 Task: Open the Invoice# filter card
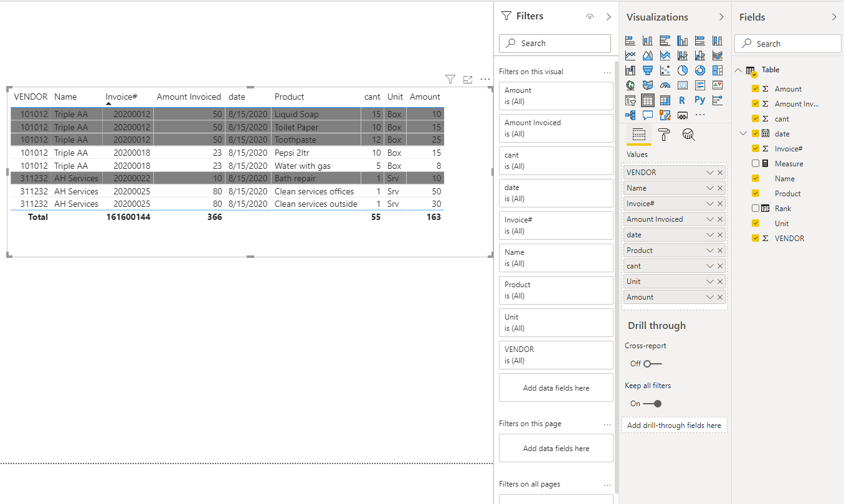pyautogui.click(x=556, y=226)
